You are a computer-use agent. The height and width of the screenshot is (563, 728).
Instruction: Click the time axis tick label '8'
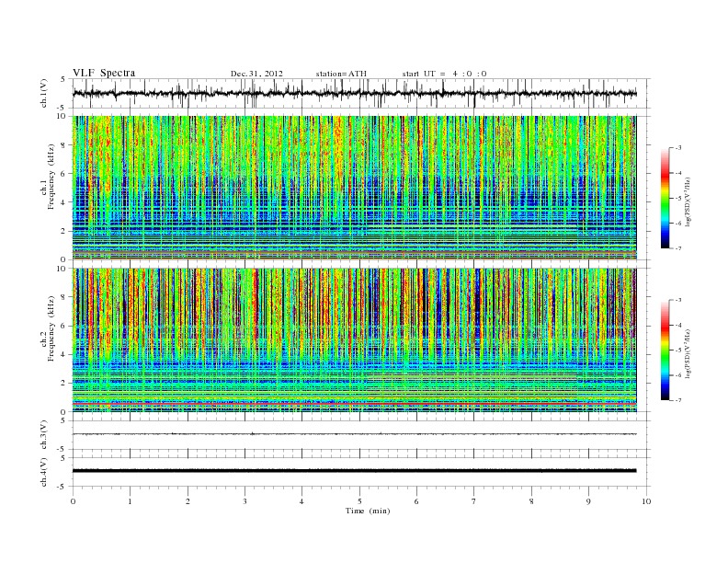pyautogui.click(x=531, y=501)
